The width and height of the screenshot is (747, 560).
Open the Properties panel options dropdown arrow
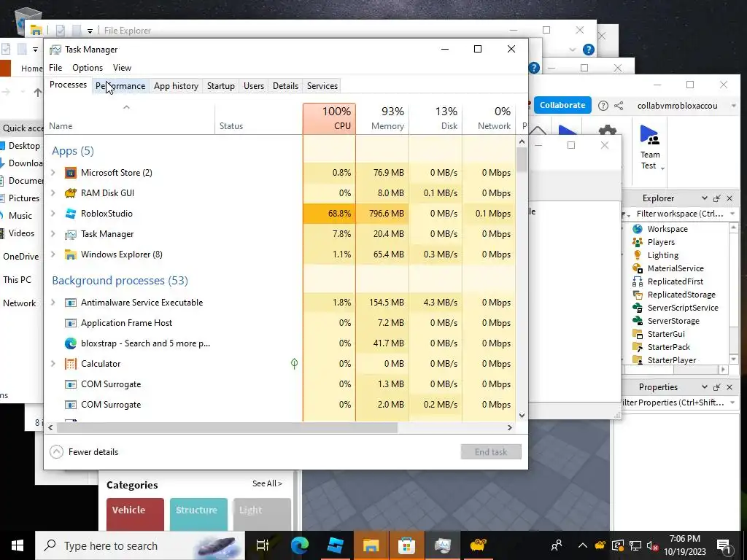tap(704, 387)
